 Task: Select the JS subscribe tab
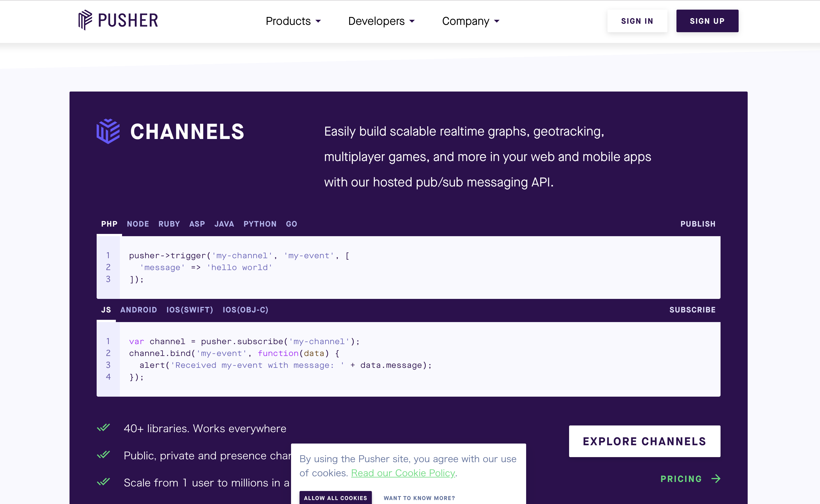click(x=106, y=310)
